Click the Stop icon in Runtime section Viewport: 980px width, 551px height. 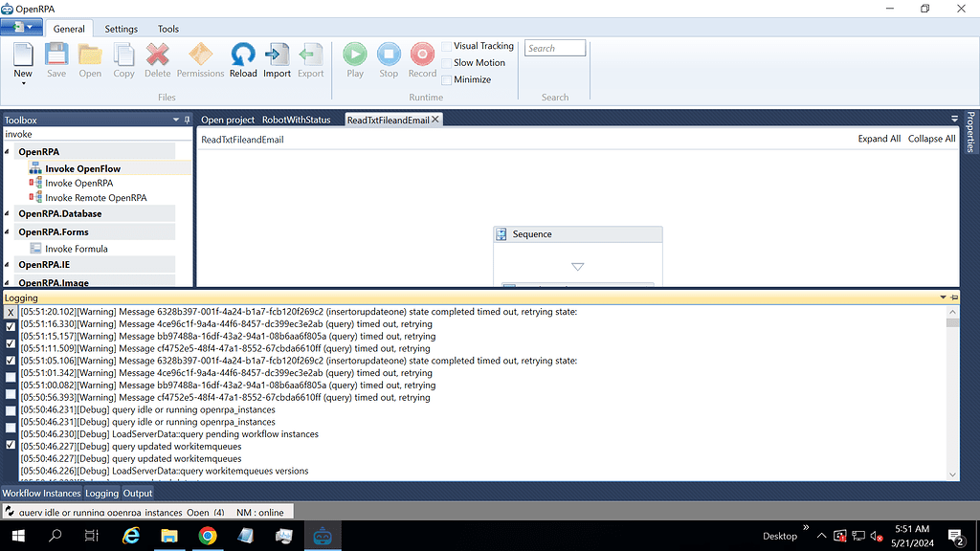click(389, 55)
